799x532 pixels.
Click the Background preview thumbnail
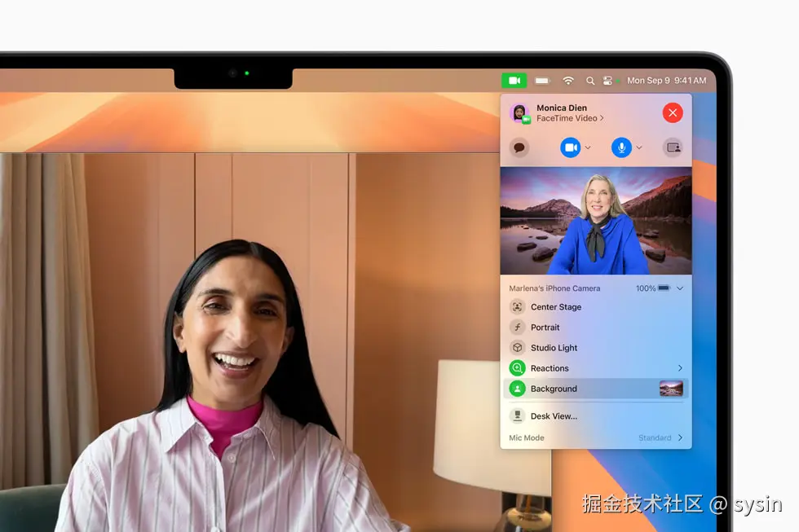point(671,389)
